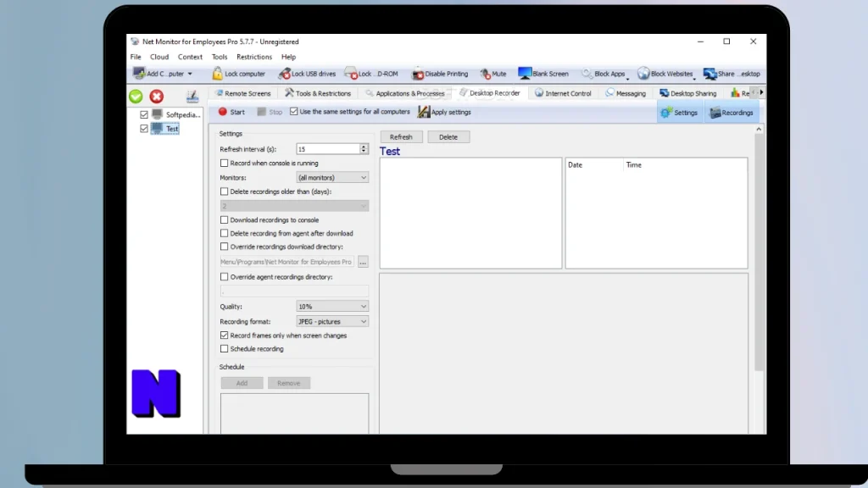
Task: Click the red uncheck-all computers icon
Action: click(157, 97)
